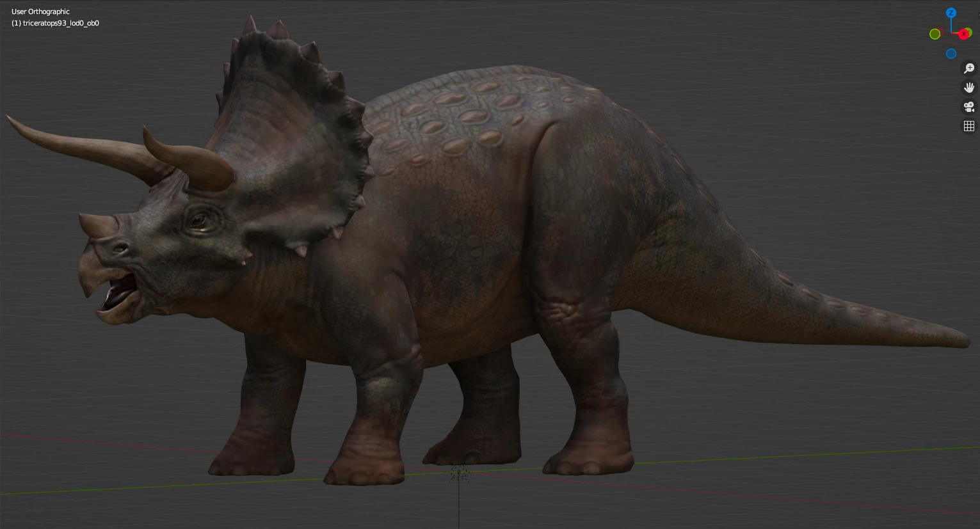Click the triceratops93_lod0_ob0 object name text
Image resolution: width=980 pixels, height=529 pixels.
(x=61, y=23)
